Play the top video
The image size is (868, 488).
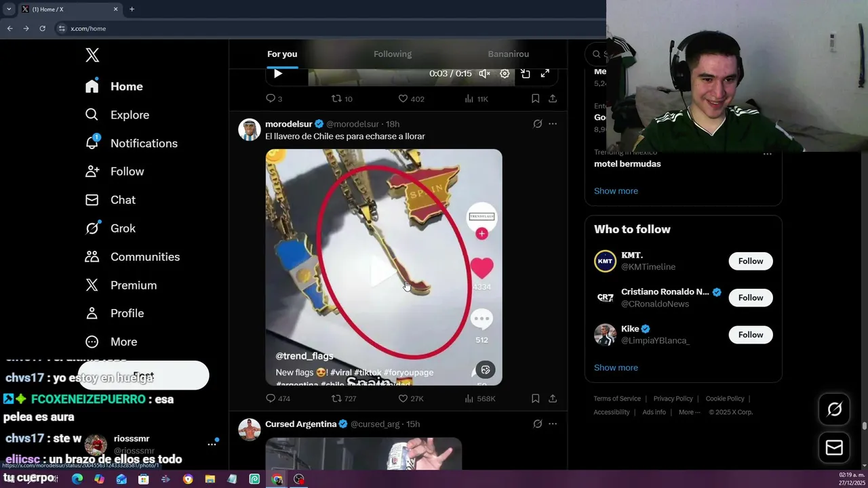coord(278,73)
